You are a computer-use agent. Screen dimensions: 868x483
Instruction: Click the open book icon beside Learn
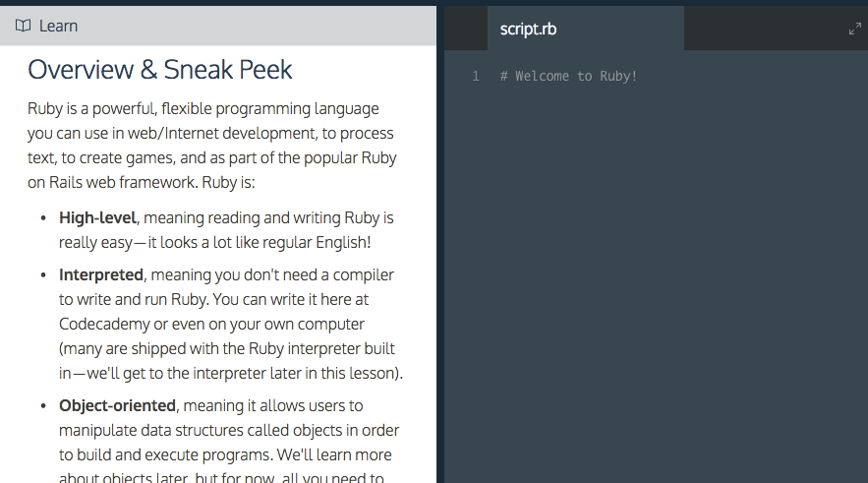click(24, 26)
